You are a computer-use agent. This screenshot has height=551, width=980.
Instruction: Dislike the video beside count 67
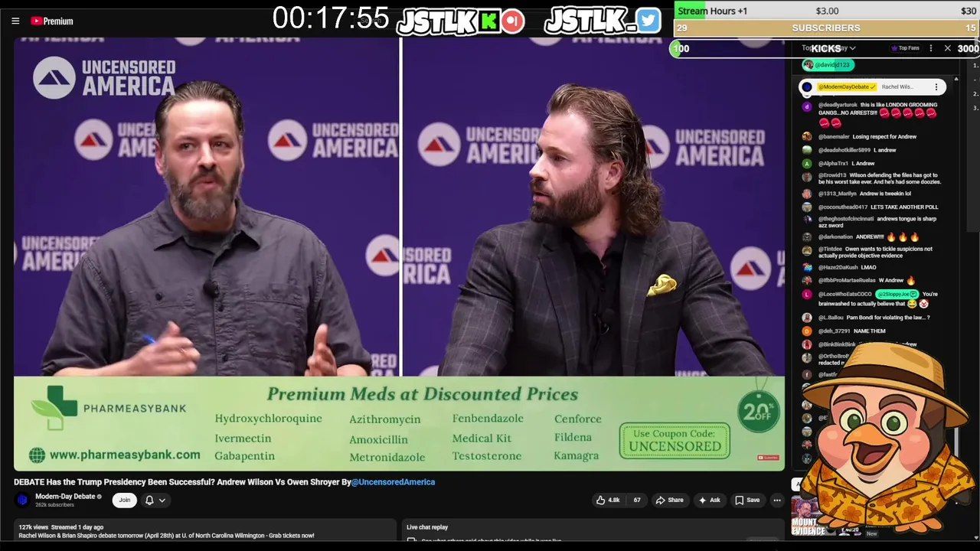coord(637,500)
